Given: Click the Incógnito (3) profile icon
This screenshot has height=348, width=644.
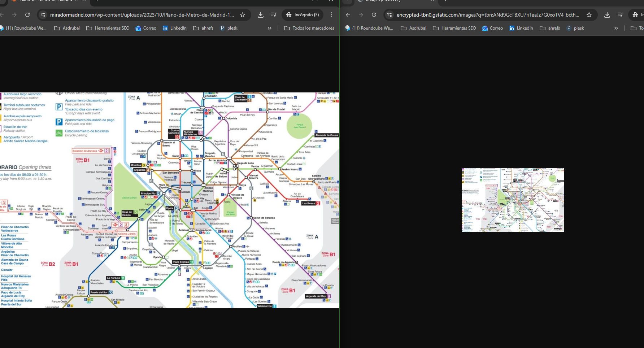Looking at the screenshot, I should (303, 15).
